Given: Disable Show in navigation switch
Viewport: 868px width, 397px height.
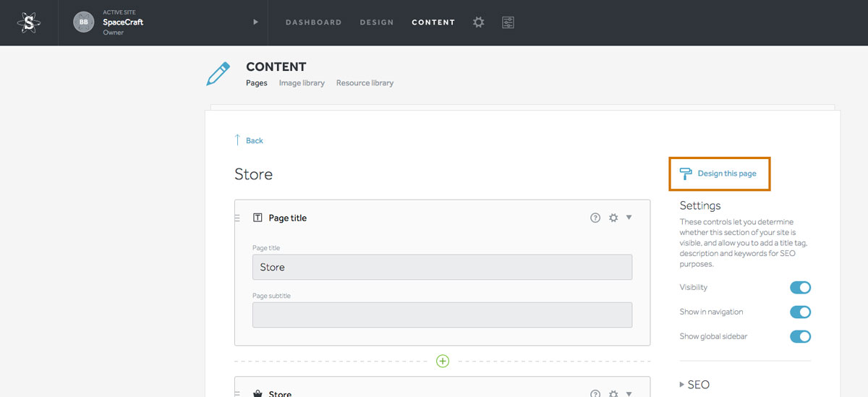Looking at the screenshot, I should pyautogui.click(x=800, y=312).
